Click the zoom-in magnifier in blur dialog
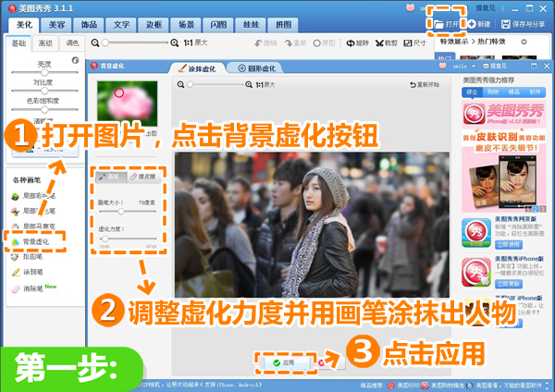 pyautogui.click(x=249, y=84)
